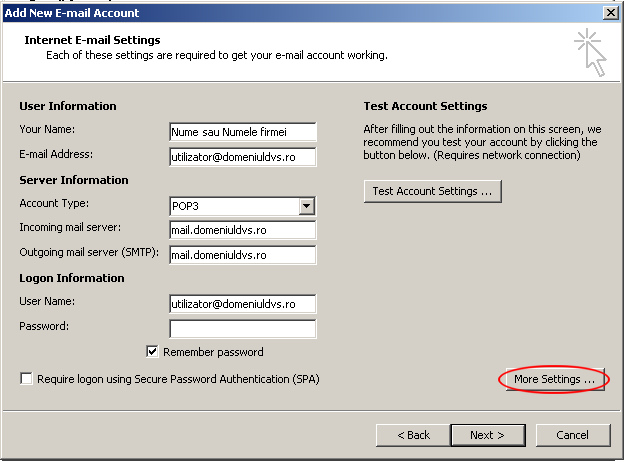Enable Require logon using SPA checkbox
The height and width of the screenshot is (462, 625).
pyautogui.click(x=26, y=379)
